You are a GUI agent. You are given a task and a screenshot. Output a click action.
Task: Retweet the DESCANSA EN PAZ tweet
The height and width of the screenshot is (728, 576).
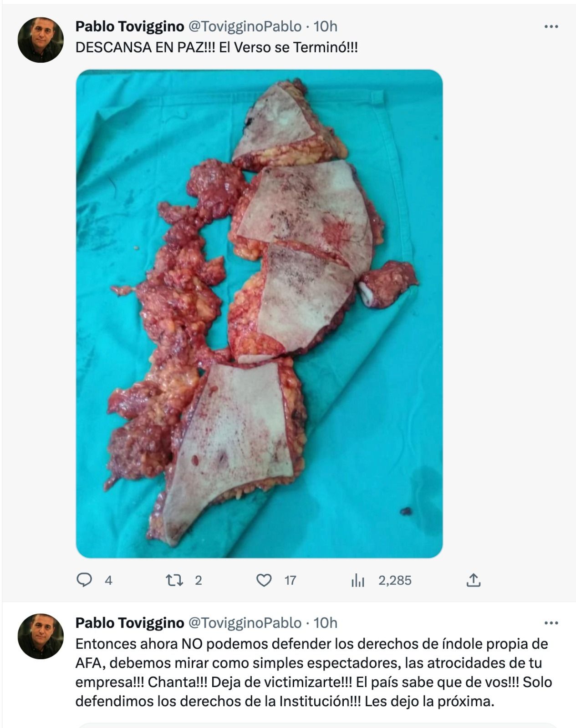coord(174,580)
